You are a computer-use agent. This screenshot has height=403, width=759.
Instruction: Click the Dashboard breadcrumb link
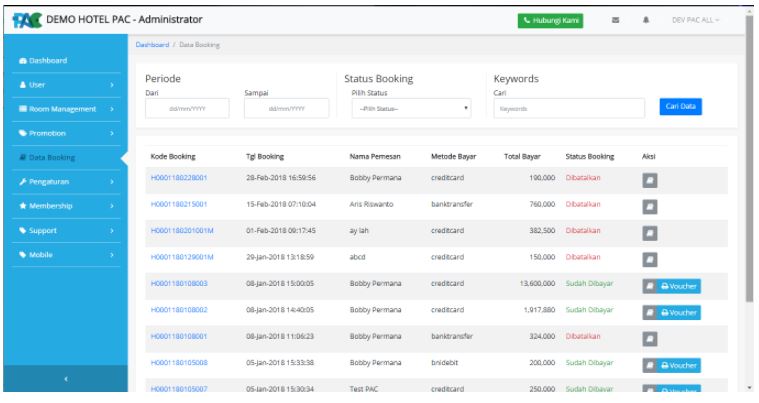pyautogui.click(x=152, y=45)
